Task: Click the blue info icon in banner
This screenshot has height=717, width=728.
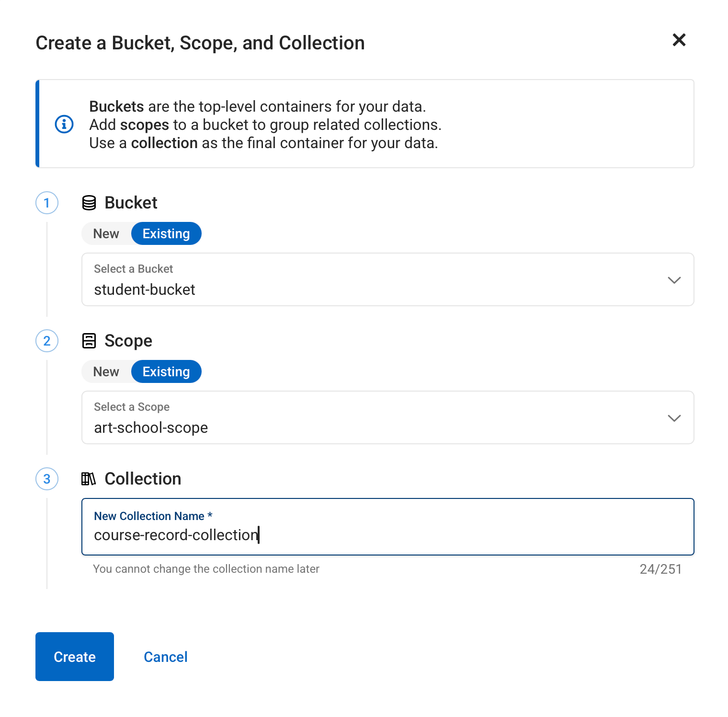Action: [x=64, y=124]
